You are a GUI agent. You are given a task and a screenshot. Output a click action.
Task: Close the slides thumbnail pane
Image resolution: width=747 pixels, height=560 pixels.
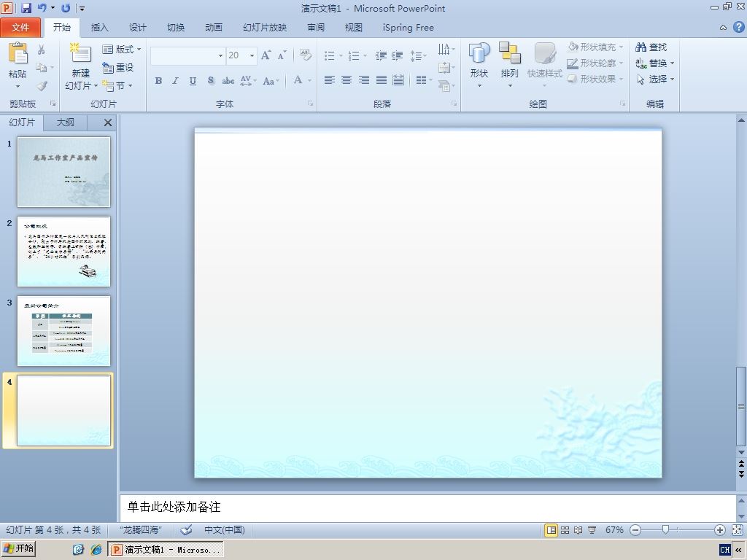point(108,122)
